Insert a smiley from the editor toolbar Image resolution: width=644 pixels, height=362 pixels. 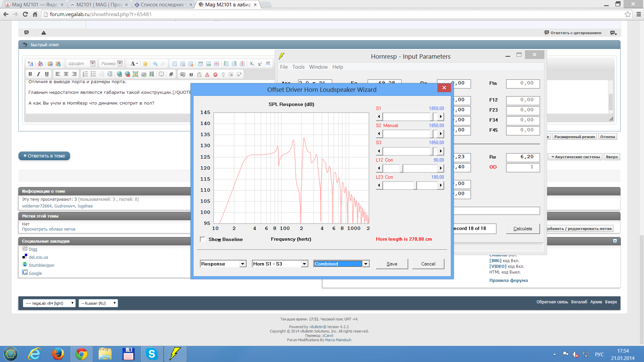click(145, 64)
